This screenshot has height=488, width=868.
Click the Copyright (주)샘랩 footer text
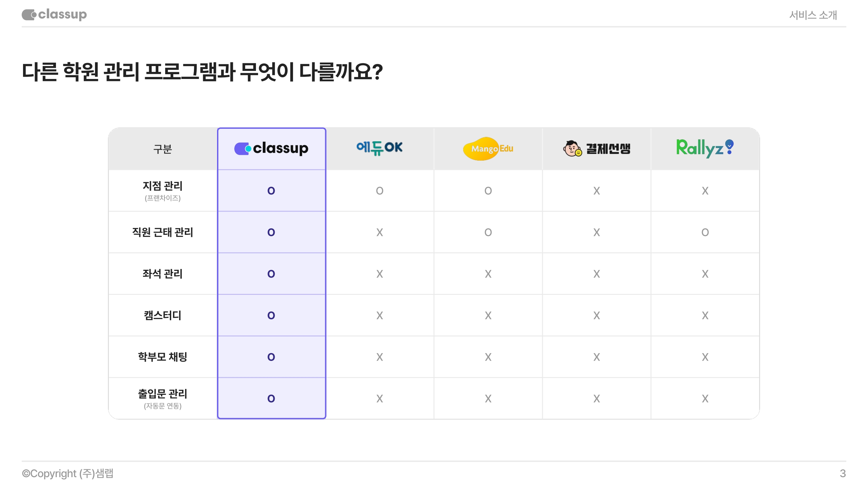click(68, 473)
